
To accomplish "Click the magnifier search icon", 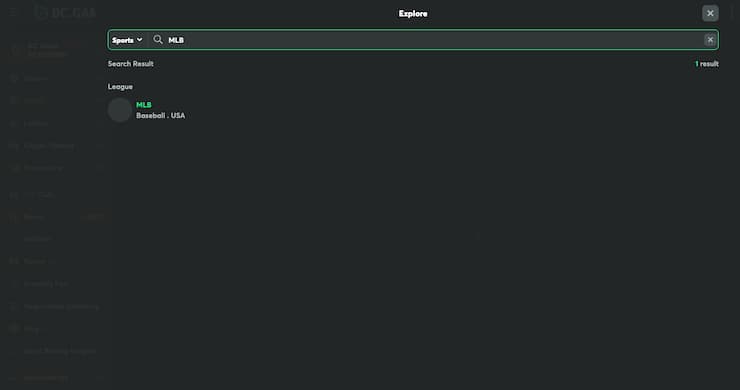I will point(158,40).
